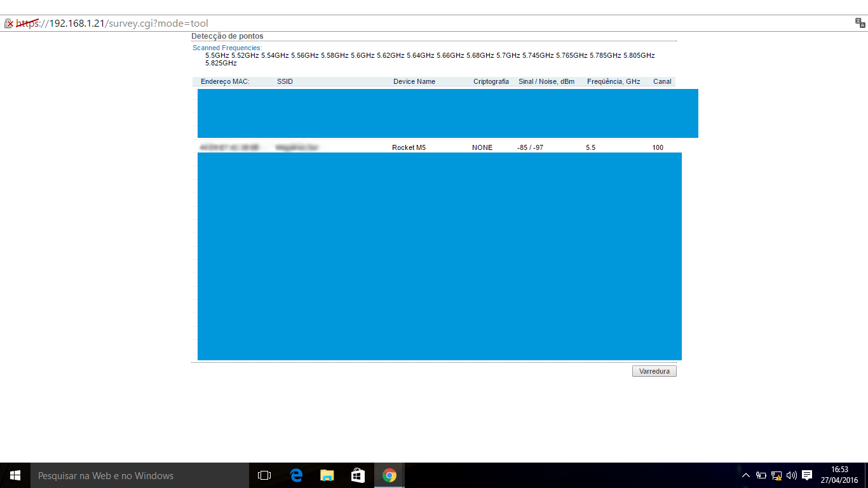
Task: Click the -85 / -97 signal value
Action: [530, 147]
